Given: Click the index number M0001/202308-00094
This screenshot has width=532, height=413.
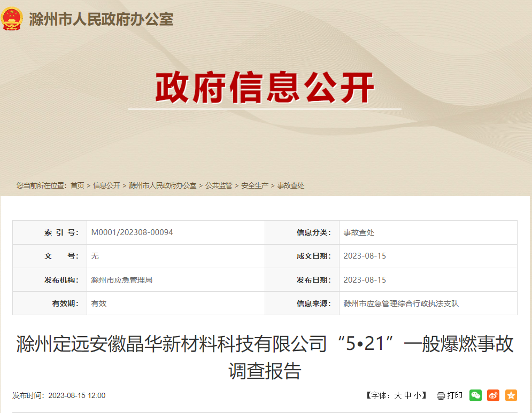Looking at the screenshot, I should 132,232.
